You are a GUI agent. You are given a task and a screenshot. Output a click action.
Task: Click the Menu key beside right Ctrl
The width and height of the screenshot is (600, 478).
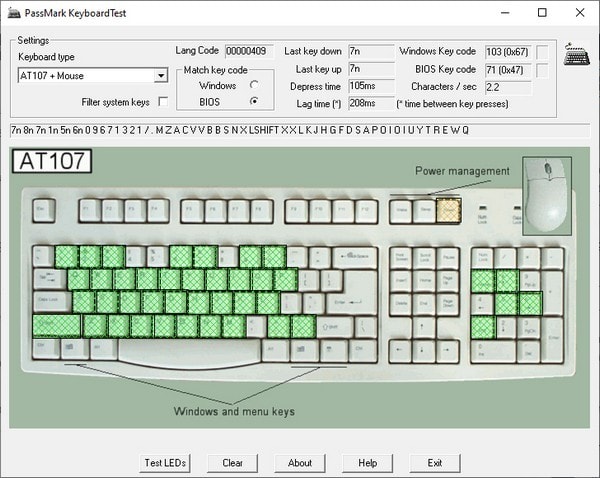[333, 350]
